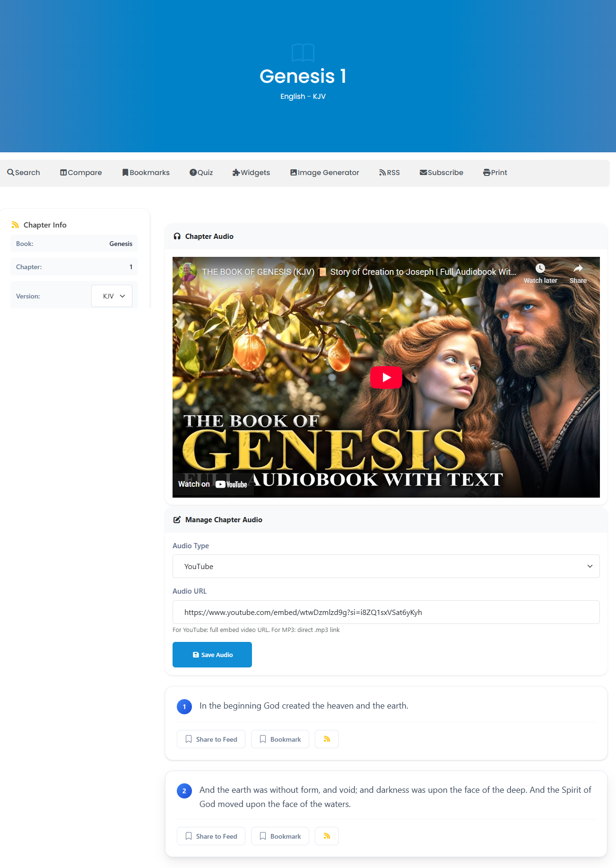
Task: Click the video title link text
Action: (x=358, y=272)
